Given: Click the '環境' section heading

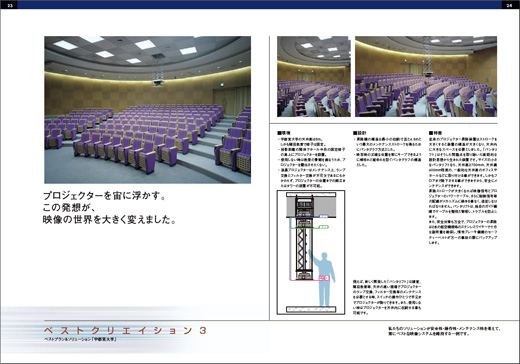Looking at the screenshot, I should tap(284, 133).
